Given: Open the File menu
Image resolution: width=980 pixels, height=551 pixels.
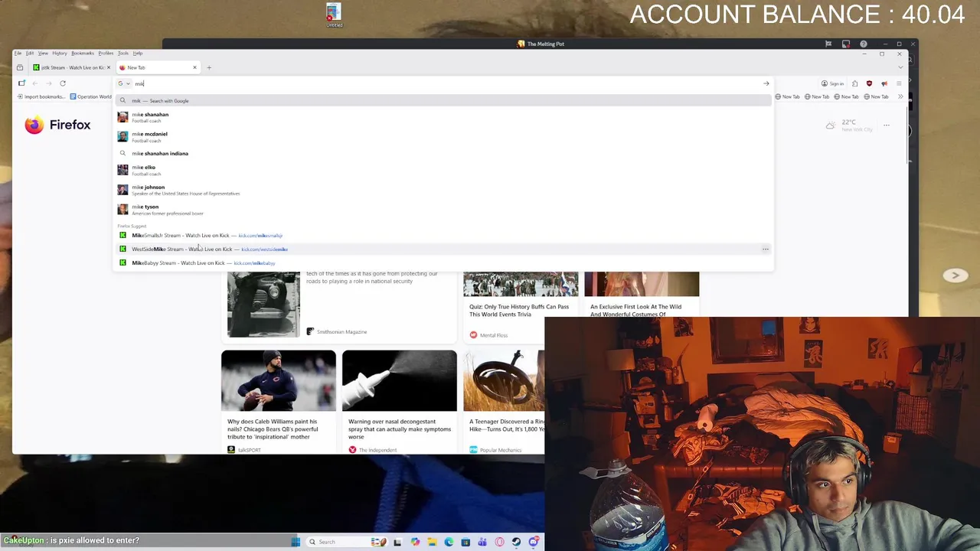Looking at the screenshot, I should coord(18,53).
